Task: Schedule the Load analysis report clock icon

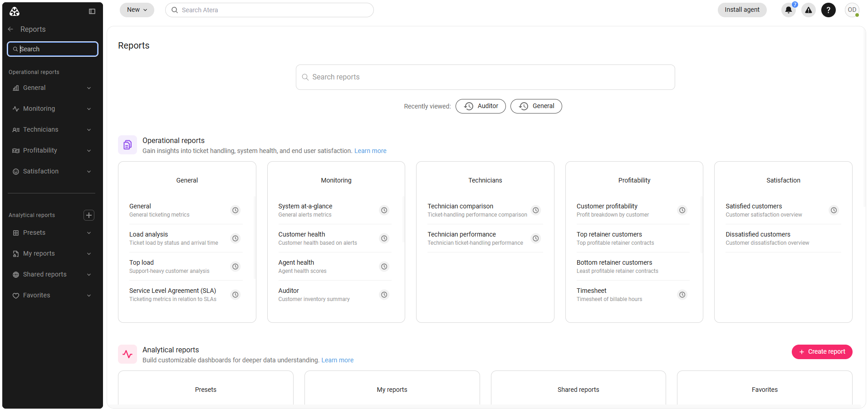Action: [235, 238]
